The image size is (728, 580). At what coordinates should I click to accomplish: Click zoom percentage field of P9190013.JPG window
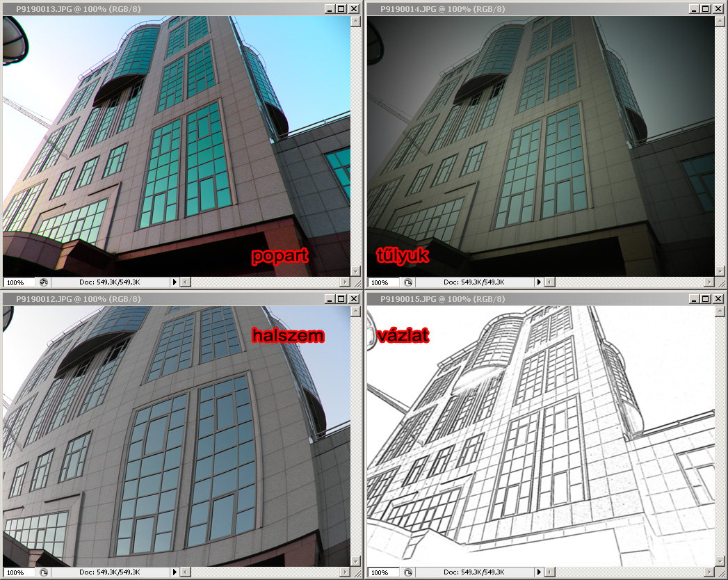[19, 282]
